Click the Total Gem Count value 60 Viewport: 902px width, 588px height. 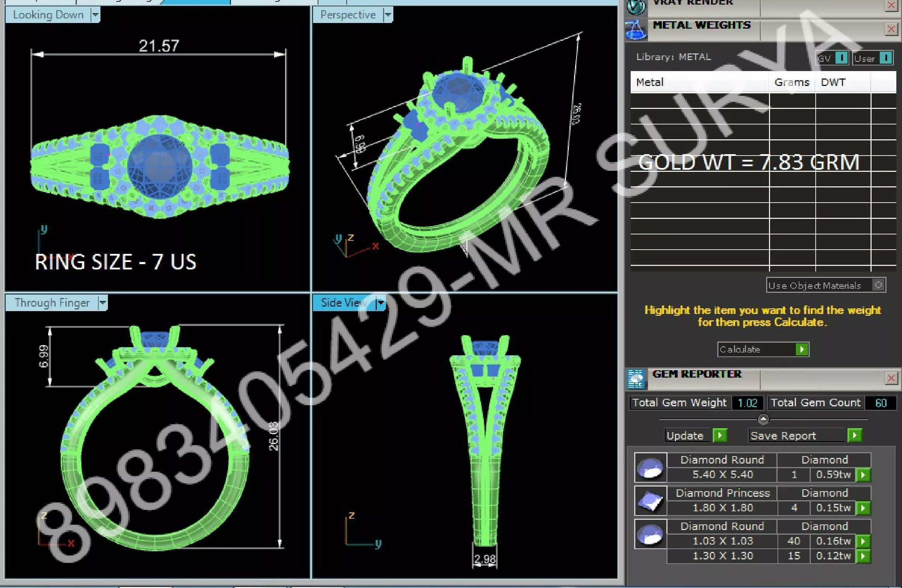(x=881, y=403)
